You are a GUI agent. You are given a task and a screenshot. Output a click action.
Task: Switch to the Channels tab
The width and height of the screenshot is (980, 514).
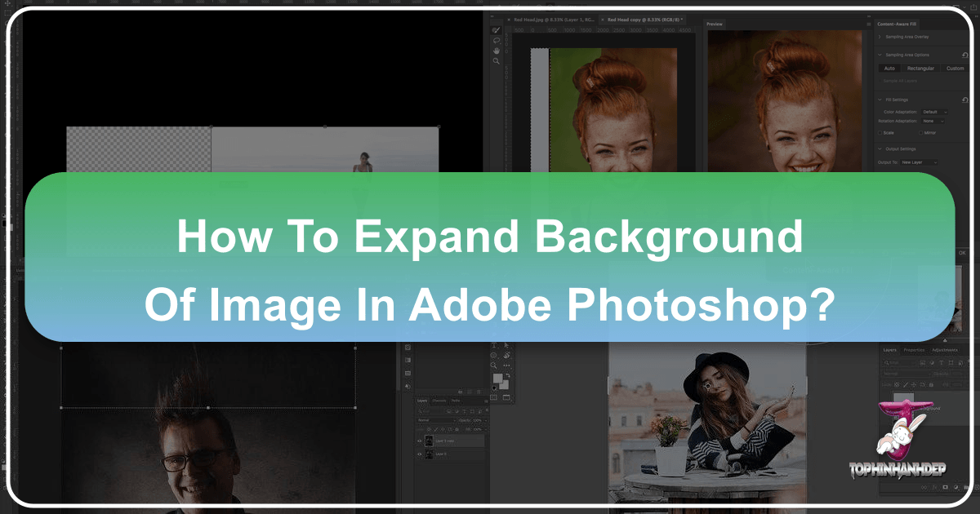(439, 401)
